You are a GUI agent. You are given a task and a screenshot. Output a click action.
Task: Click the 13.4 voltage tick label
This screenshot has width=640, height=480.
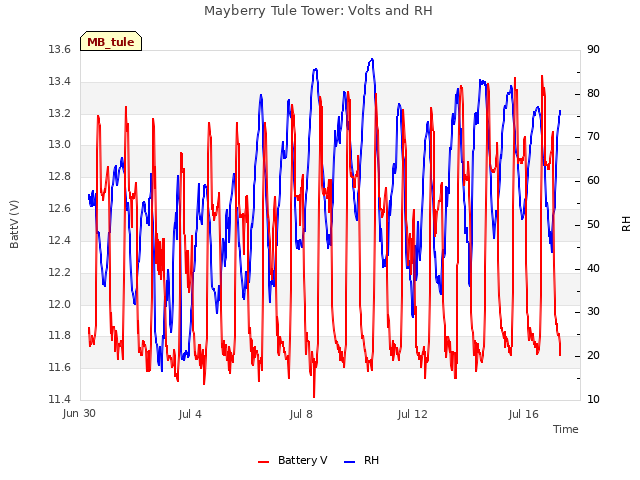pos(60,82)
